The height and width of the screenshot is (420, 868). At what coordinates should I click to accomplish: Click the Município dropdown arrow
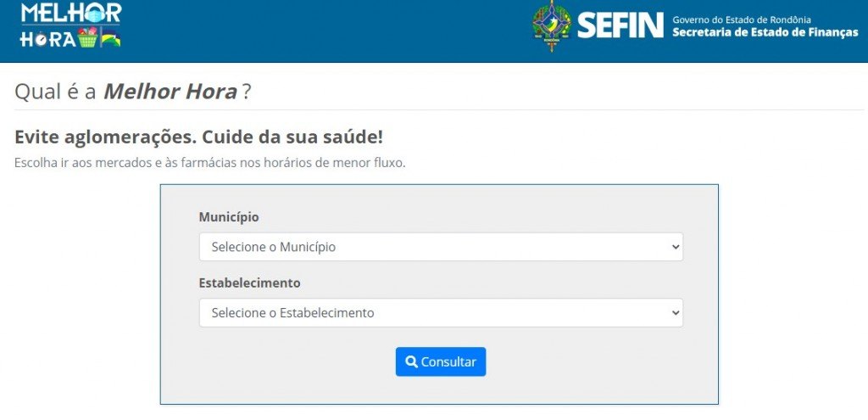click(x=676, y=247)
